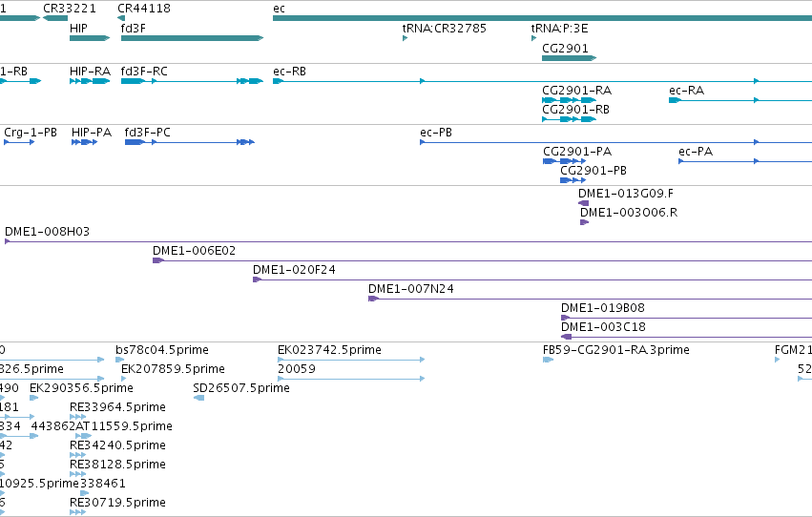Click the tRNA:CR32785 marker
This screenshot has height=517, width=812.
pyautogui.click(x=405, y=38)
